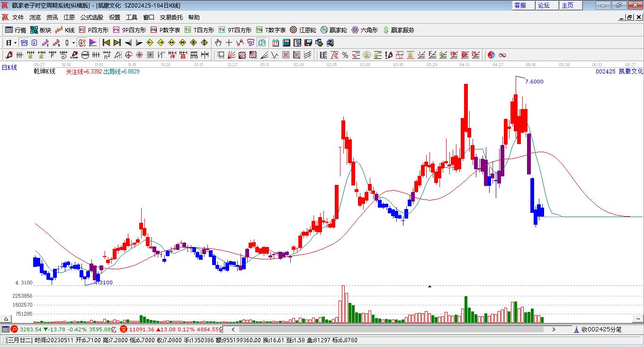The width and height of the screenshot is (644, 347).
Task: Open the 行情 quotes view
Action: pyautogui.click(x=16, y=30)
